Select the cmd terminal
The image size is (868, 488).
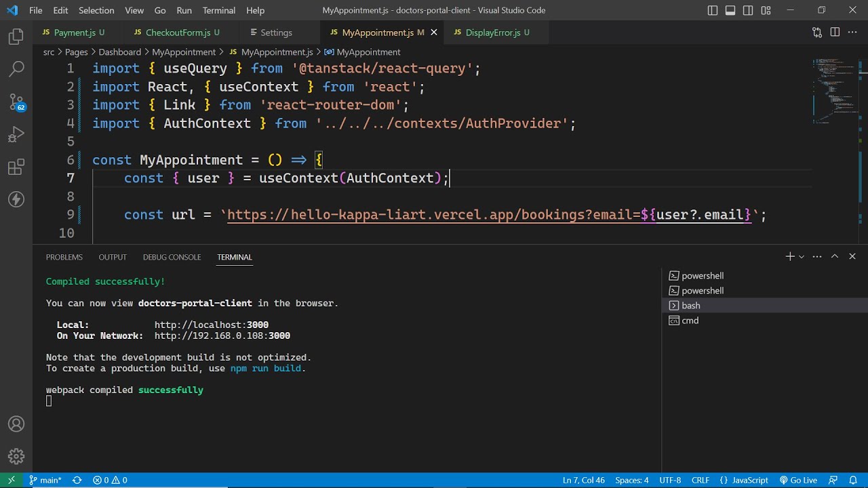(x=765, y=321)
